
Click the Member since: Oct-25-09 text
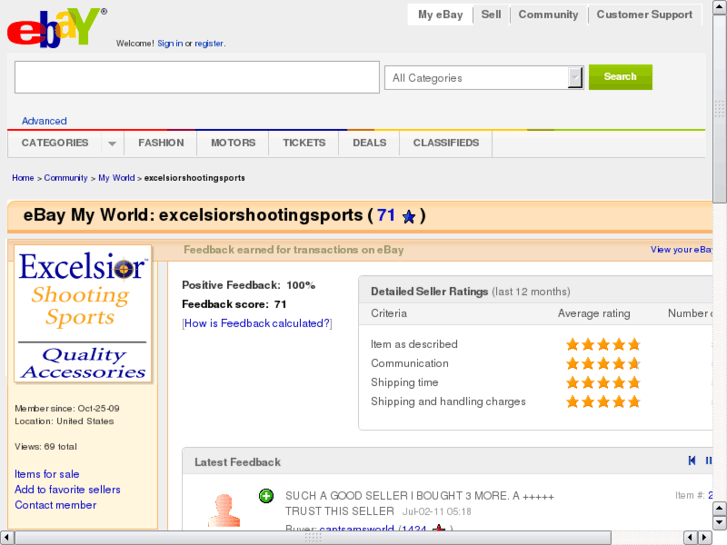coord(67,409)
